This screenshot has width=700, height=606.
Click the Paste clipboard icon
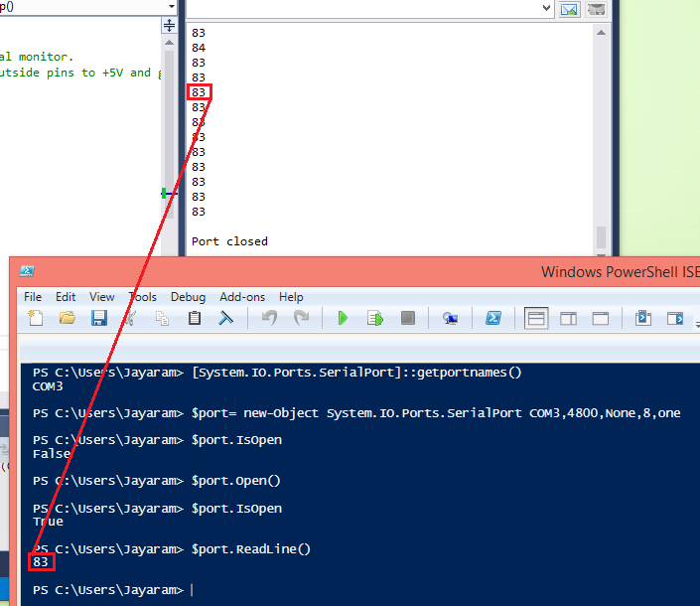click(x=195, y=318)
